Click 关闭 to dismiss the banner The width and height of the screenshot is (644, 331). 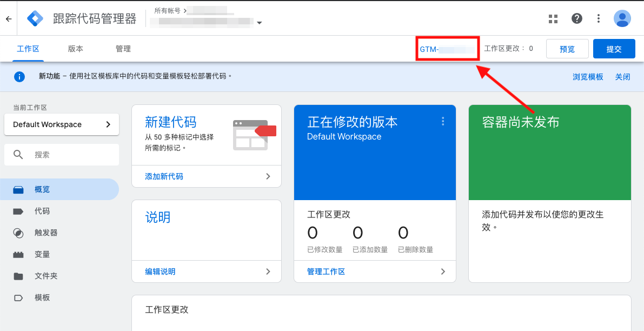623,77
